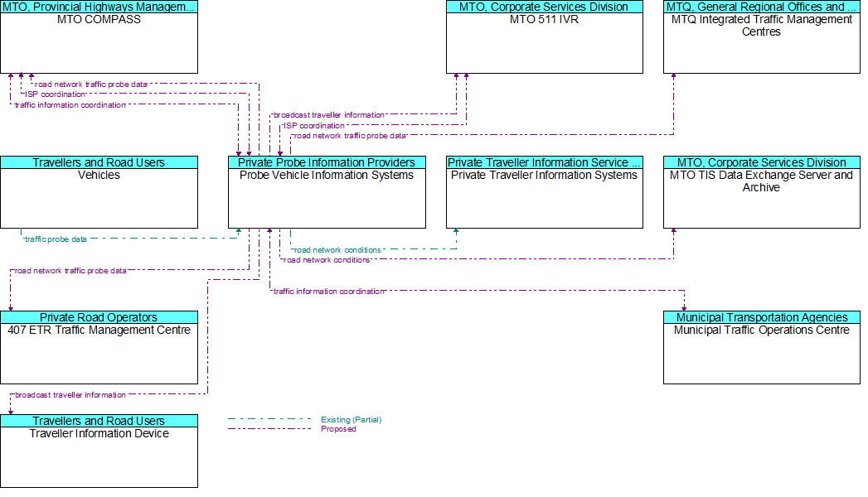Click the MTO, Provincial Highways Management header
Screen dimensions: 868x497
[99, 7]
